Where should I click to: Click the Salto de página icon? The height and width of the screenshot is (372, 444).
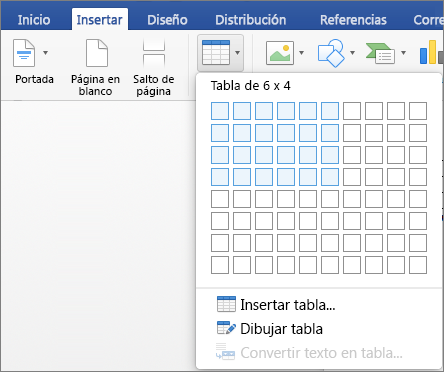pos(154,53)
